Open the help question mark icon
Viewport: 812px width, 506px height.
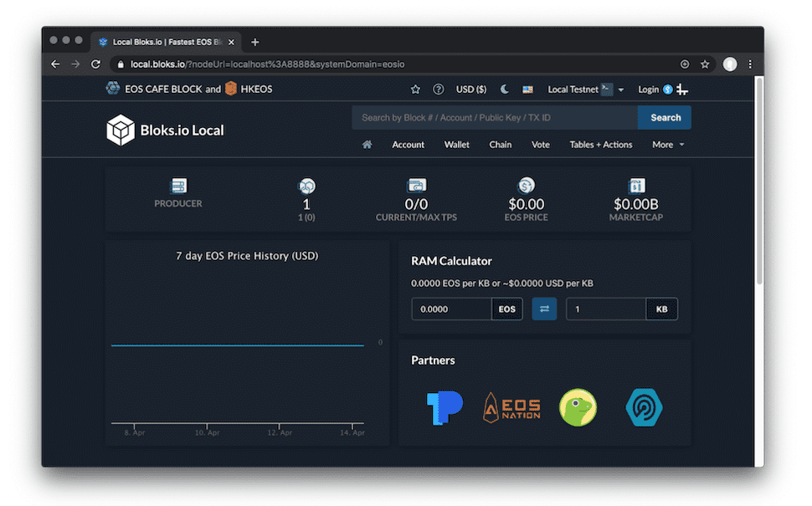coord(438,89)
